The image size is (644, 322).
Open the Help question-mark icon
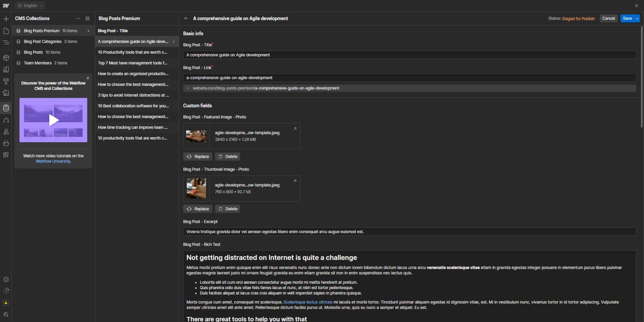(6, 291)
